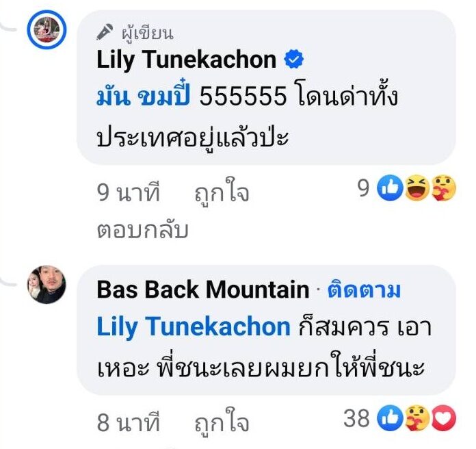Open Lily Tunekachon's profile picture
The height and width of the screenshot is (449, 476).
47,29
